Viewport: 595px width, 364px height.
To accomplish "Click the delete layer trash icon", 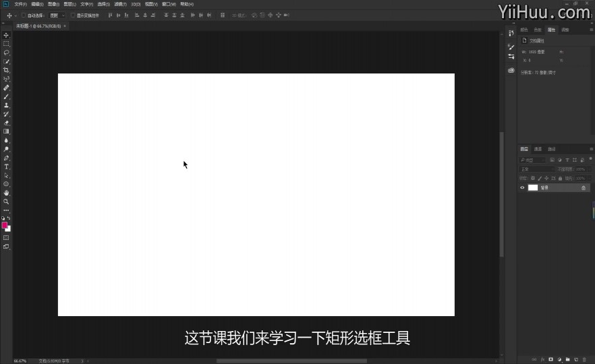I will [584, 359].
